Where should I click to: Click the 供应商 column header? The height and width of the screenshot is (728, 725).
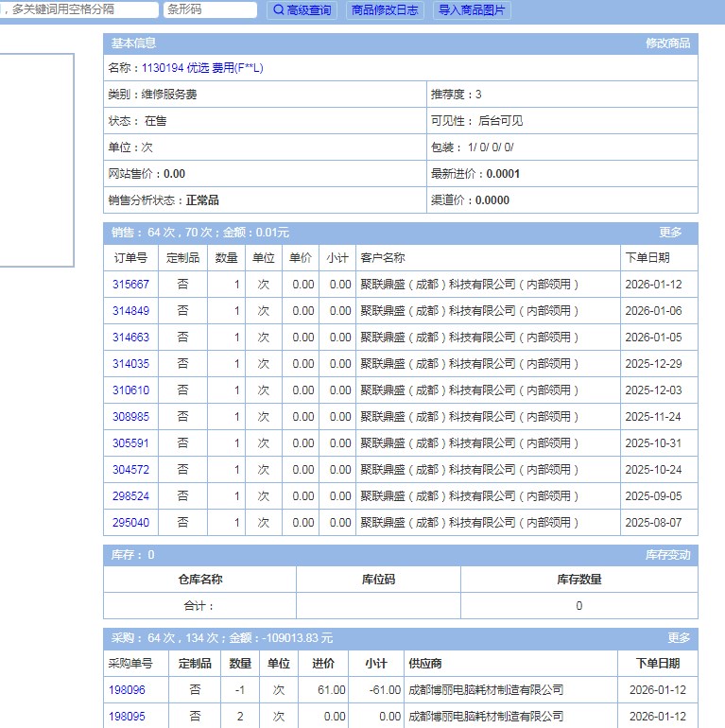[425, 664]
